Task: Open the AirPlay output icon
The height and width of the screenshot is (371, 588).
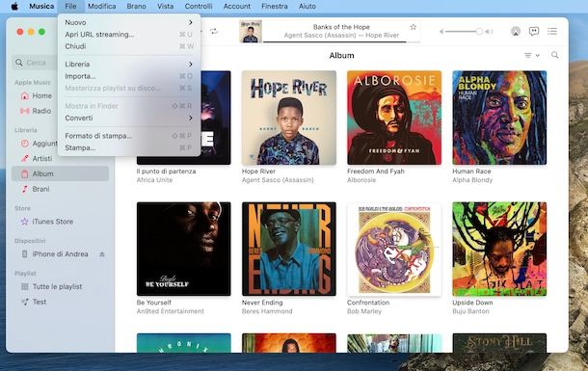Action: [x=516, y=31]
